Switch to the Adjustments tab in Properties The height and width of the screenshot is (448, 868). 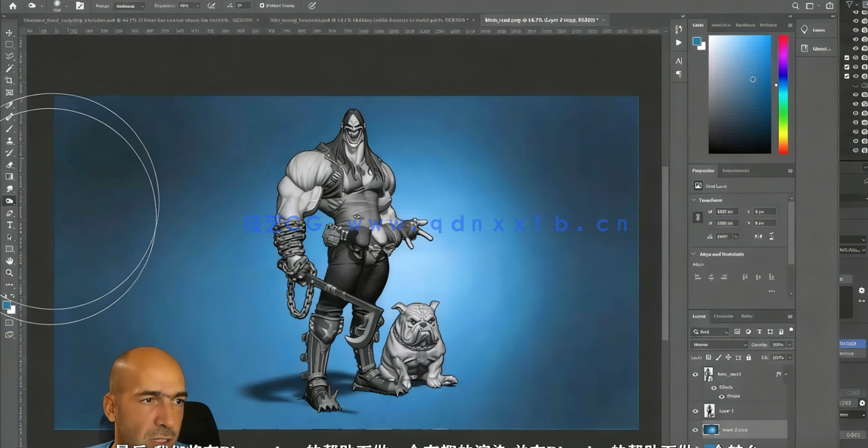point(735,170)
